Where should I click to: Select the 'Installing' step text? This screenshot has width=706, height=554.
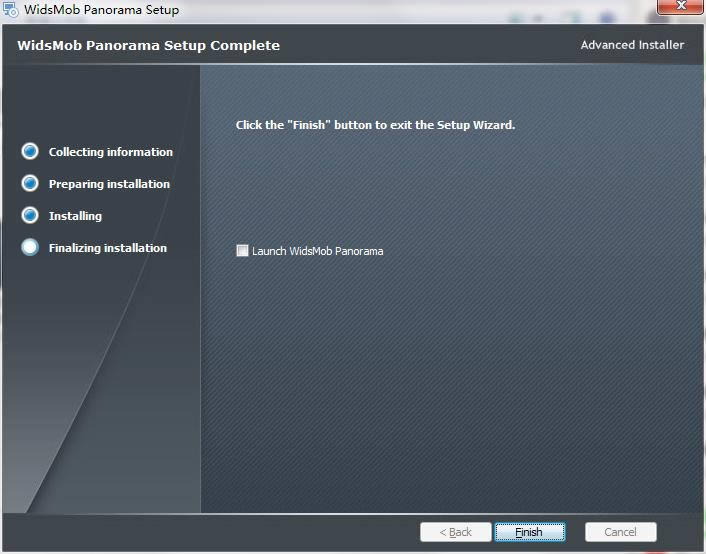pyautogui.click(x=75, y=216)
